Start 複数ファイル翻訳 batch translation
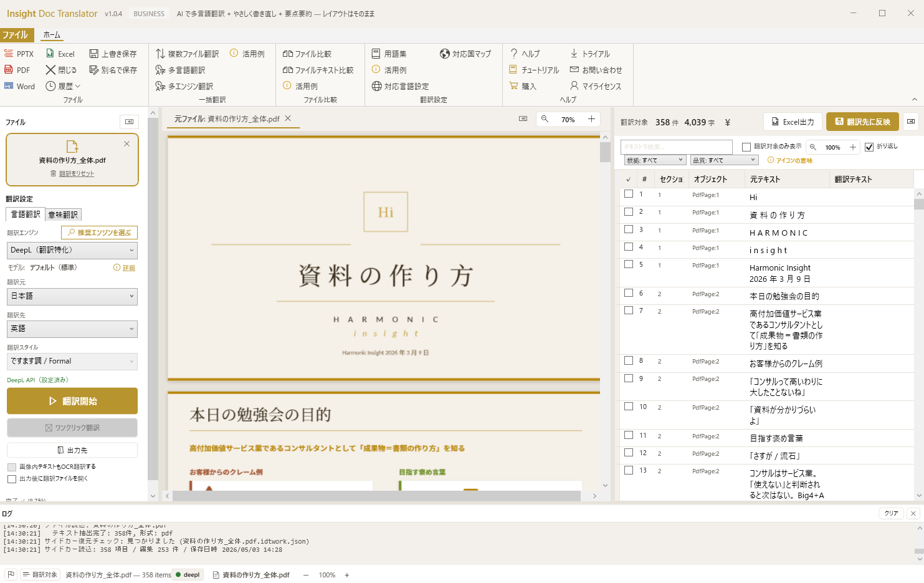The height and width of the screenshot is (583, 924). point(187,54)
